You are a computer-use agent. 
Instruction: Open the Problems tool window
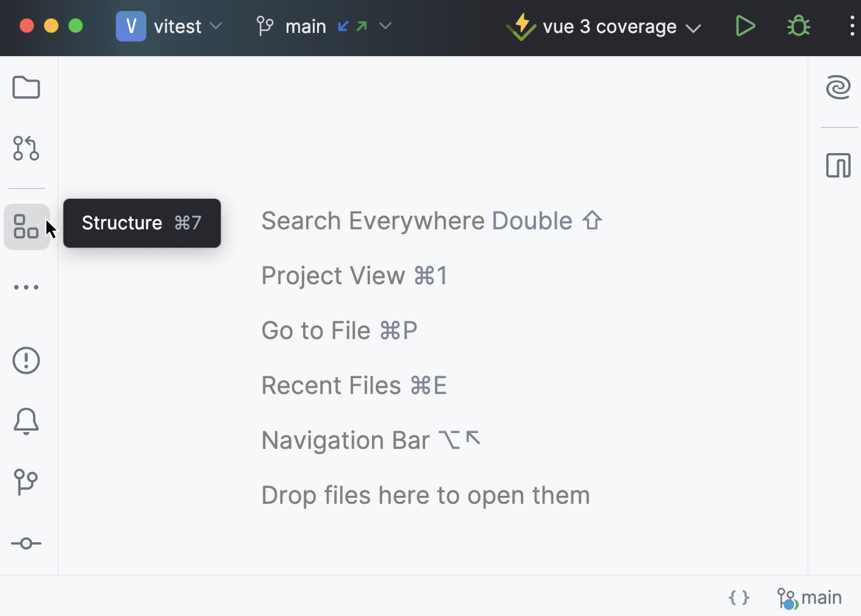coord(26,360)
